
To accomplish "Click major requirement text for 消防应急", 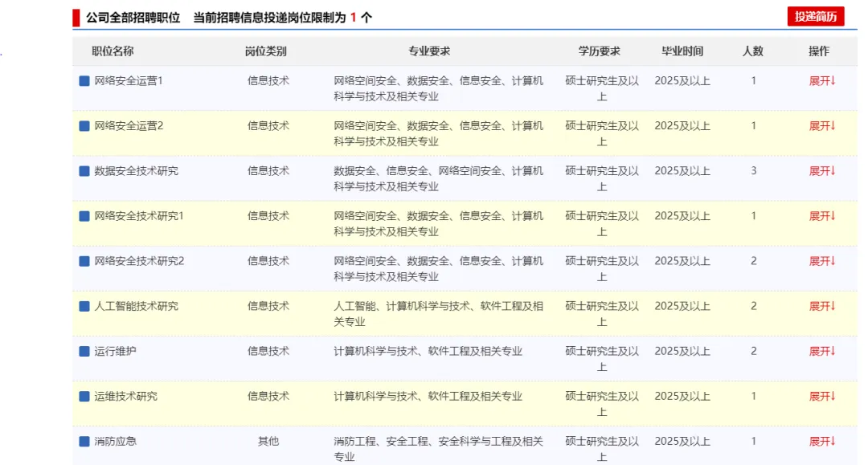I will [x=438, y=449].
